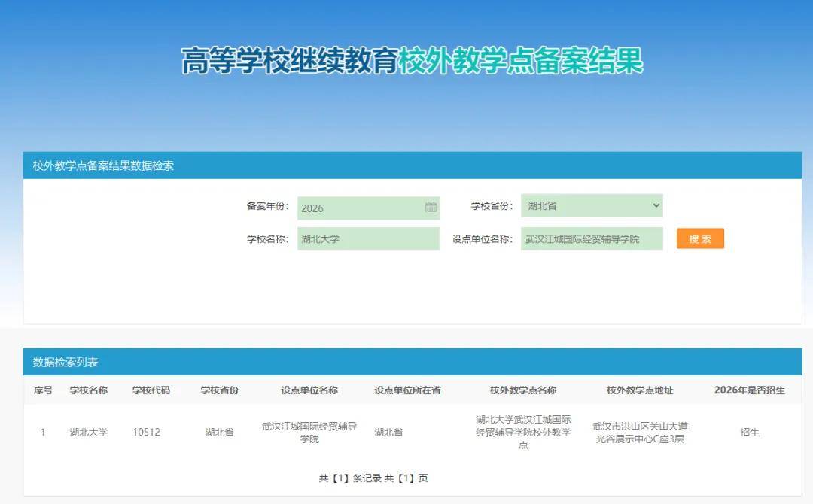Select the 校外教学点名称 cell 湖北大学武汉江城国际经贸辅导学院校外教学点

click(x=523, y=432)
